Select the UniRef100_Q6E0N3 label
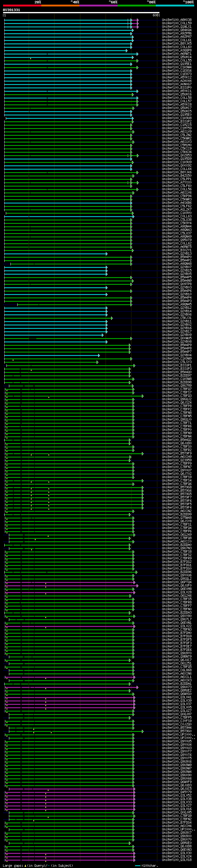This screenshot has width=197, height=868. [177, 850]
